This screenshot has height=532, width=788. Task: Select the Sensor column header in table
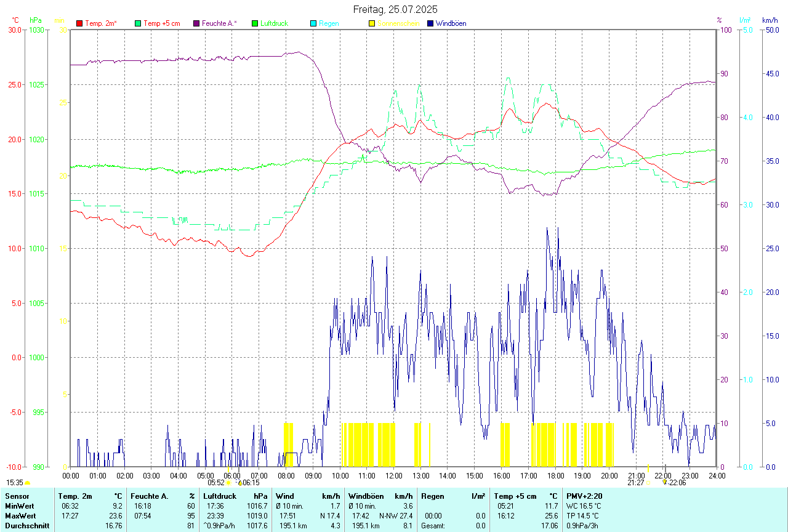point(17,496)
